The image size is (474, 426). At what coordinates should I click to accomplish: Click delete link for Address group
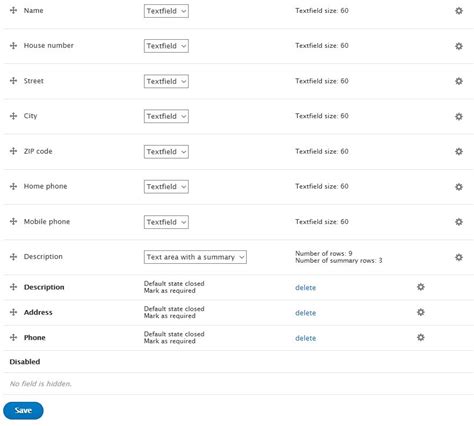tap(305, 313)
